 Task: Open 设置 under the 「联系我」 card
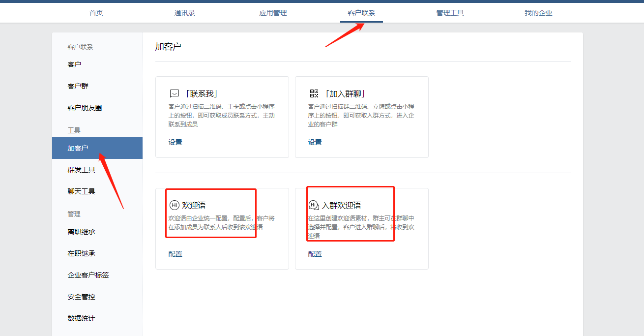click(x=175, y=142)
